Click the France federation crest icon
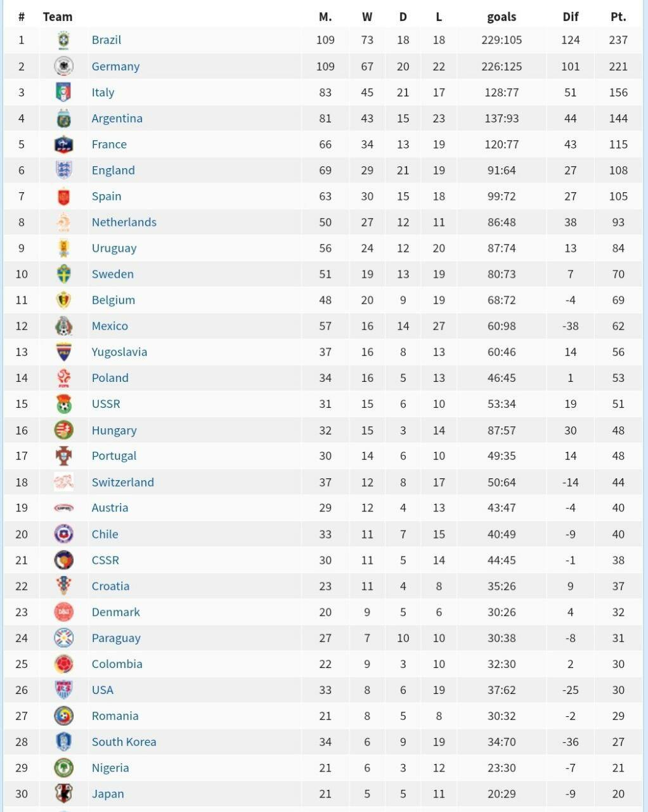The image size is (648, 812). [x=63, y=144]
